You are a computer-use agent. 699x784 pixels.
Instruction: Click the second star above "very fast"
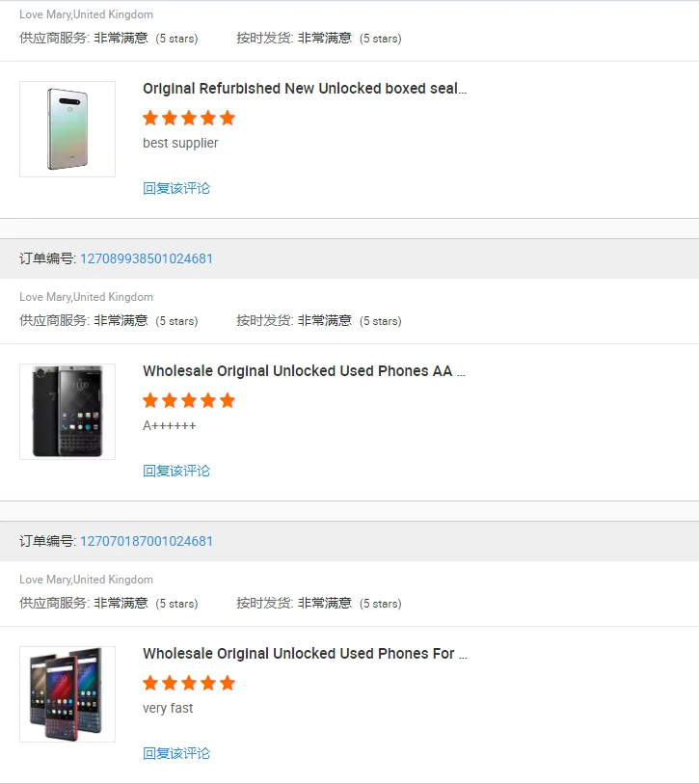170,684
